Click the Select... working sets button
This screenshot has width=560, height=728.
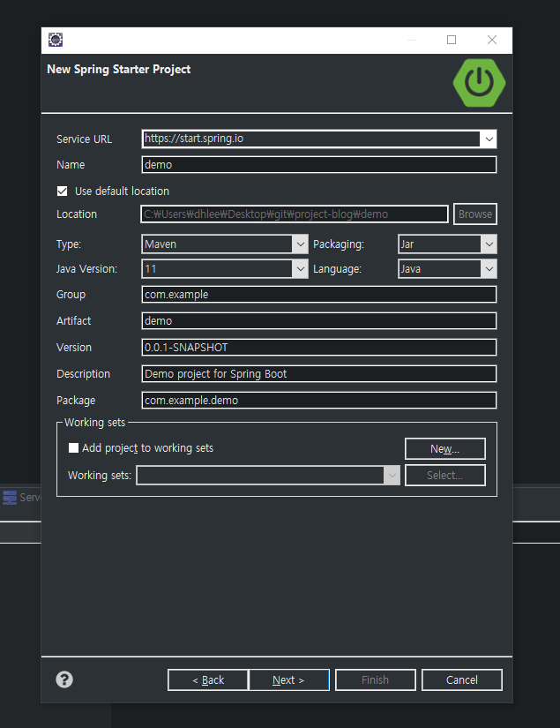pos(445,476)
